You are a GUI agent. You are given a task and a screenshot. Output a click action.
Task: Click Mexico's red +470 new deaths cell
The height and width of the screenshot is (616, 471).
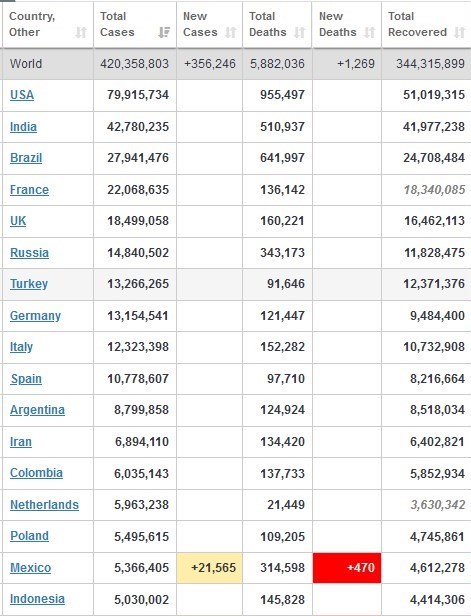pyautogui.click(x=347, y=568)
